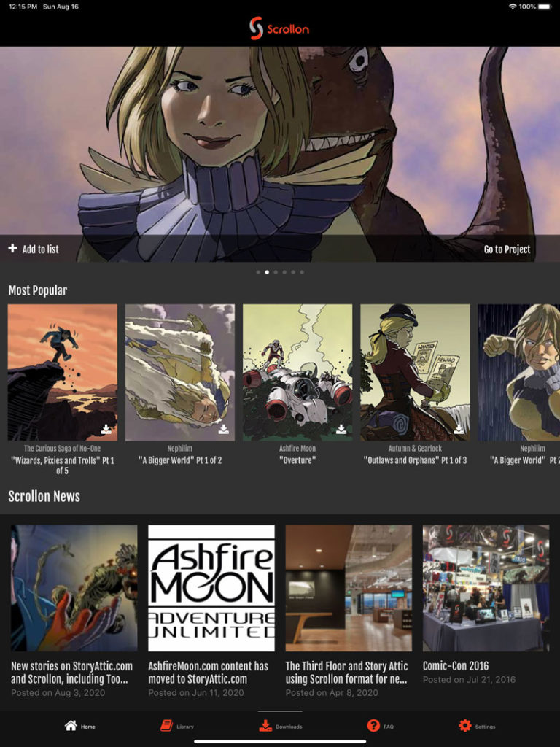
Task: Download first Nephilim A Bigger World comic
Action: point(223,430)
